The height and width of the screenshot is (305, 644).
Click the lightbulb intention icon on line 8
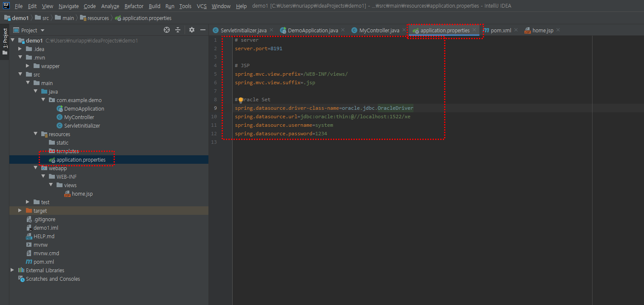tap(240, 100)
